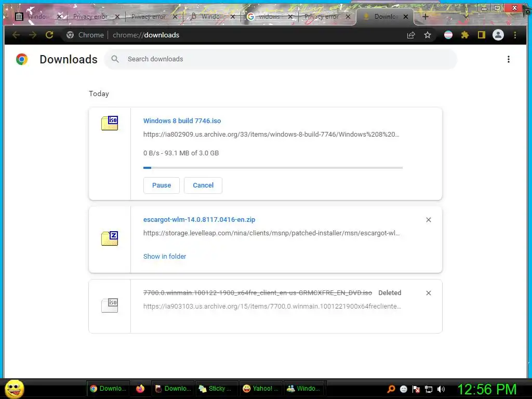This screenshot has width=532, height=399.
Task: Reload the downloads page
Action: tap(49, 35)
